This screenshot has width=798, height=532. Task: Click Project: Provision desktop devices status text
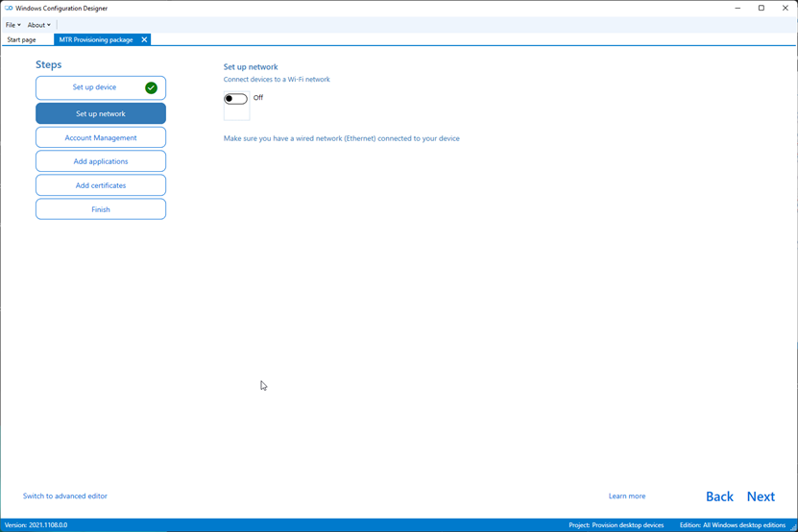point(617,525)
